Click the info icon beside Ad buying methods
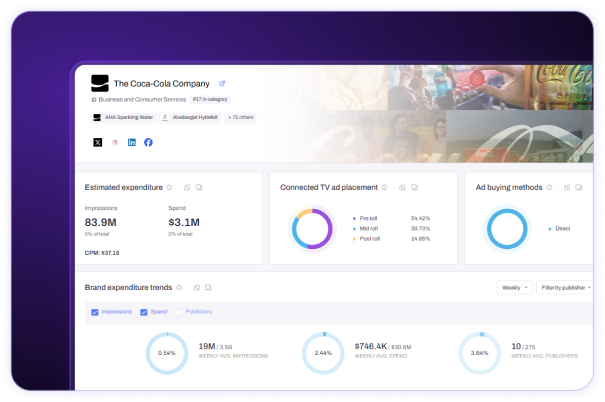Screen dimensions: 605x402 tap(549, 187)
